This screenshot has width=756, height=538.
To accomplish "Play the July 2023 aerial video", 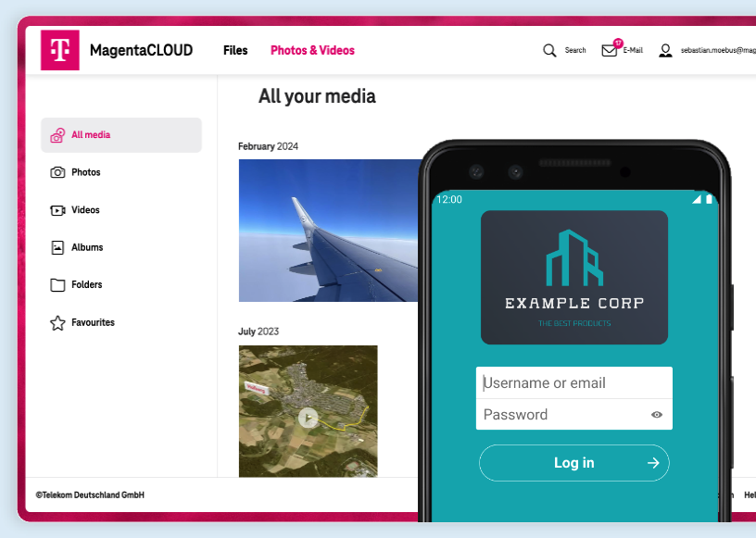I will point(309,418).
